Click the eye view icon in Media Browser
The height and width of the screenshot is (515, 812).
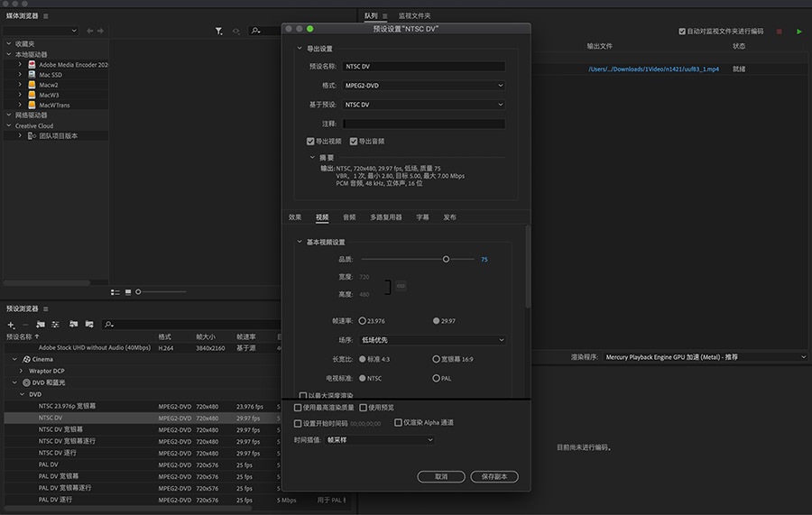pos(236,31)
